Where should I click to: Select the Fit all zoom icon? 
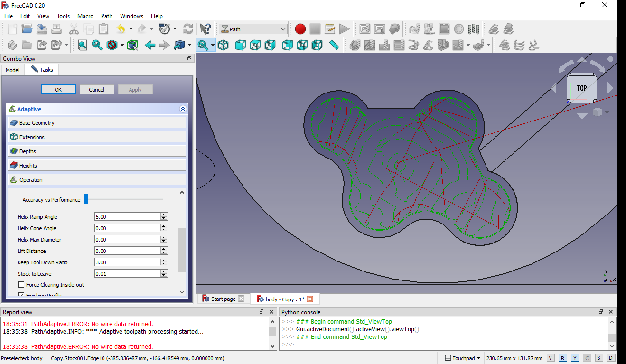[82, 45]
